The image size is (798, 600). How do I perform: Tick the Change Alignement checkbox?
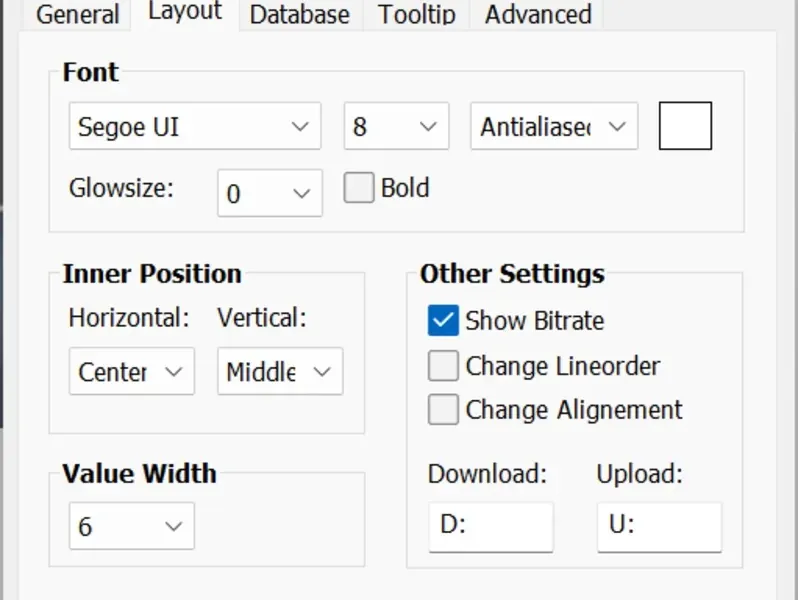[x=443, y=409]
